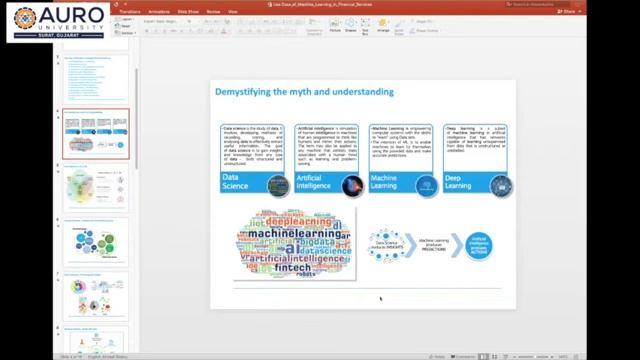Screen dimensions: 640x360
Task: Insert a Picture from the ribbon
Action: click(x=335, y=25)
